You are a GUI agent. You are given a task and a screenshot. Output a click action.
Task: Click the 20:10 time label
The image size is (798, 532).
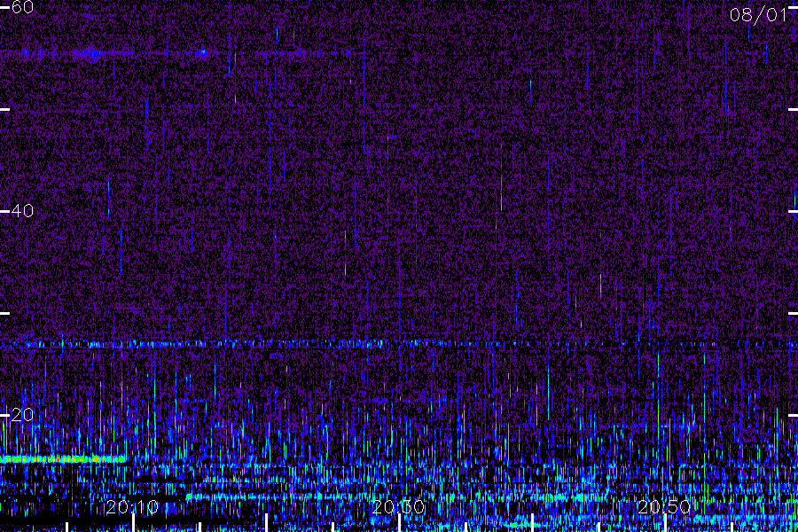132,507
